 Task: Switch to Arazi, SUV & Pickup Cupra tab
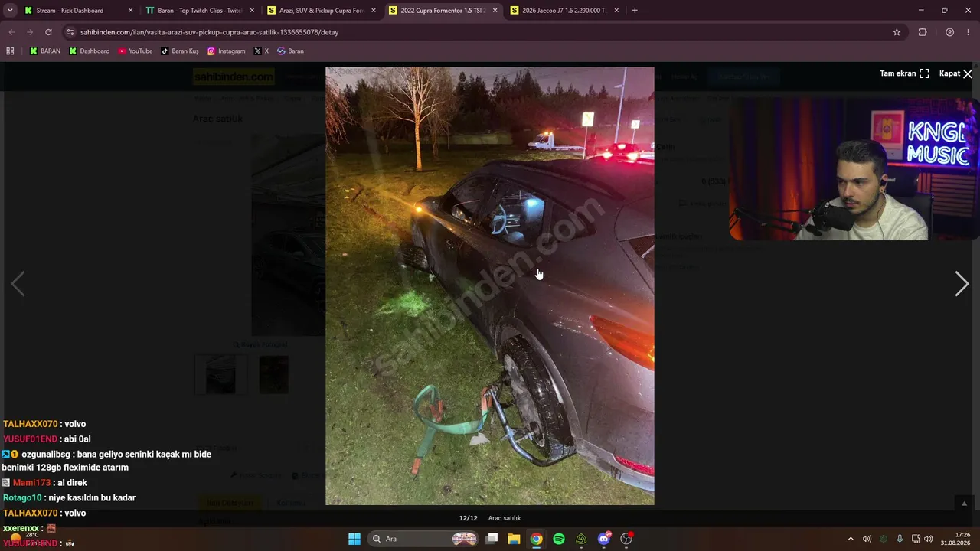point(321,11)
